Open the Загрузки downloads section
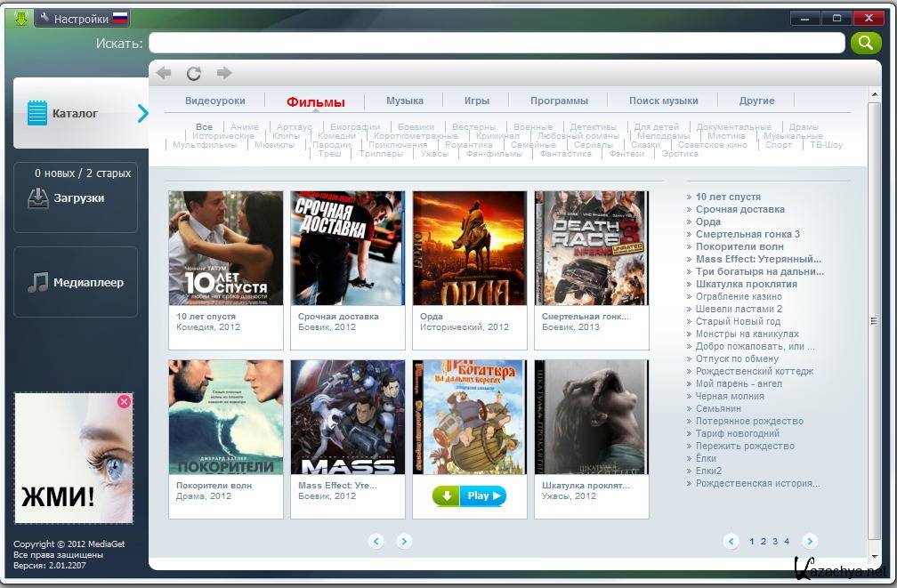The width and height of the screenshot is (897, 588). 77,198
